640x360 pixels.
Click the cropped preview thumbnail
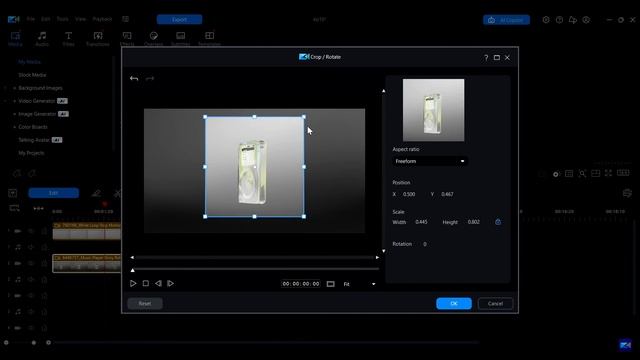pyautogui.click(x=433, y=110)
